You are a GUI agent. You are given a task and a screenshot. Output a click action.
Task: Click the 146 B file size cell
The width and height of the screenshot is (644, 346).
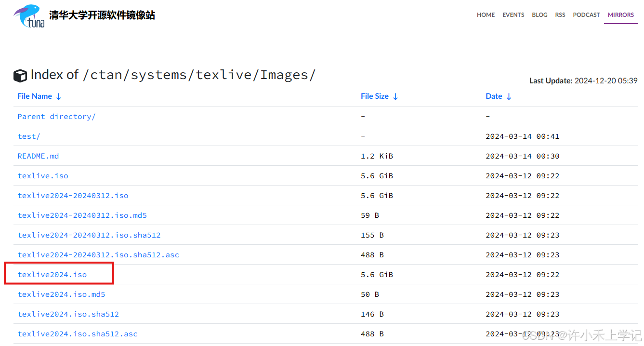(x=372, y=314)
